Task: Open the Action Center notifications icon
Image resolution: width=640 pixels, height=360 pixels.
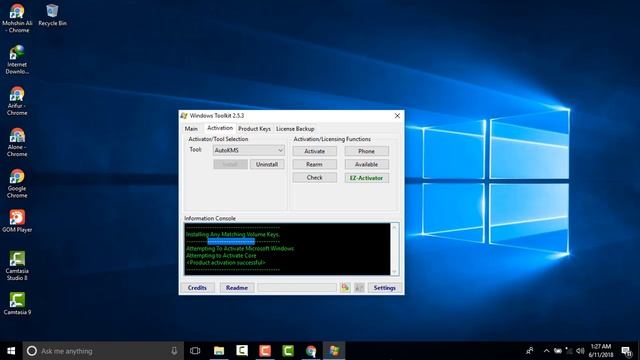Action: (627, 351)
